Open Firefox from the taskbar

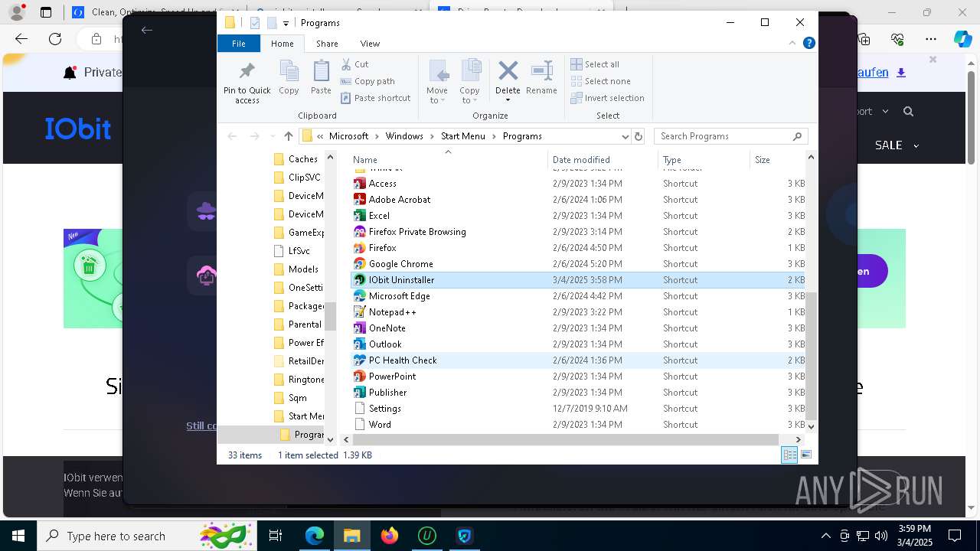tap(390, 536)
